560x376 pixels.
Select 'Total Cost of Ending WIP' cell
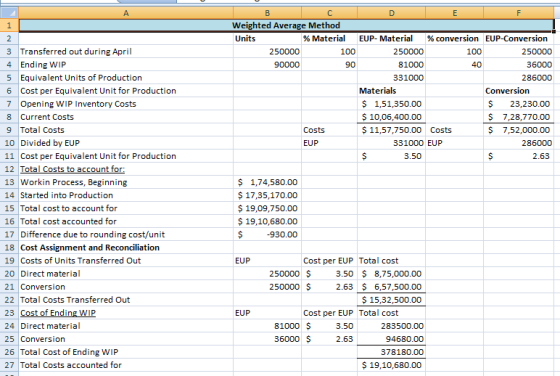(x=126, y=352)
